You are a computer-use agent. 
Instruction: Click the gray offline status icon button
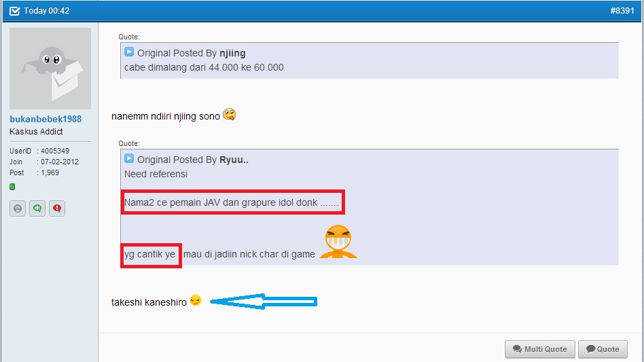pyautogui.click(x=18, y=209)
